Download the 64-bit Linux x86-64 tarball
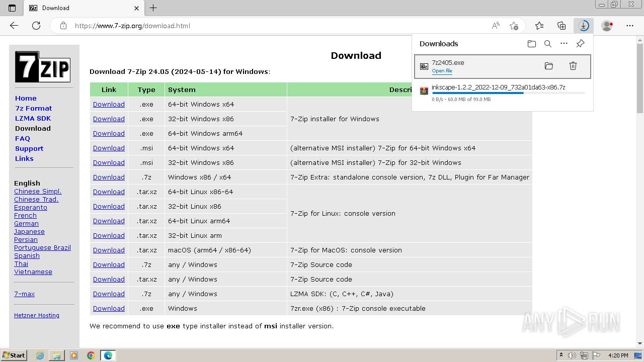The width and height of the screenshot is (644, 362). (109, 192)
